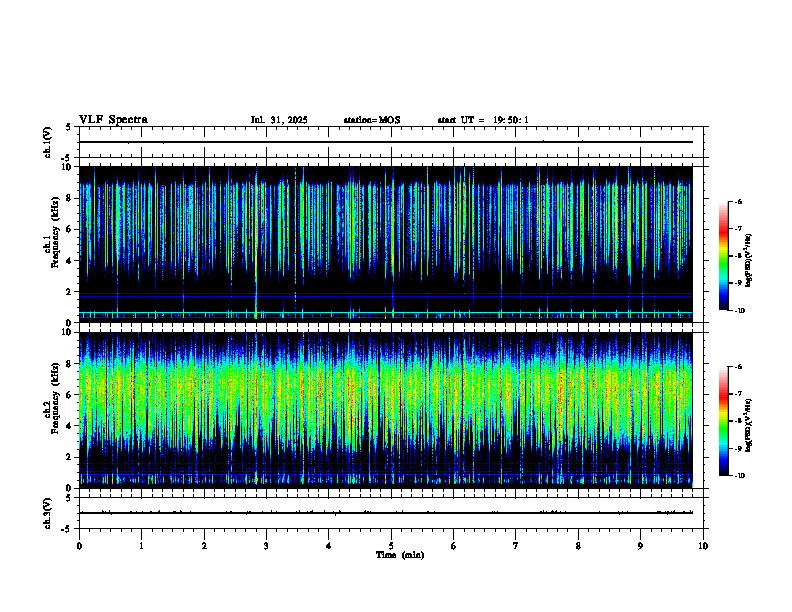The height and width of the screenshot is (612, 792).
Task: Click the "7" tick on the time axis
Action: [516, 546]
